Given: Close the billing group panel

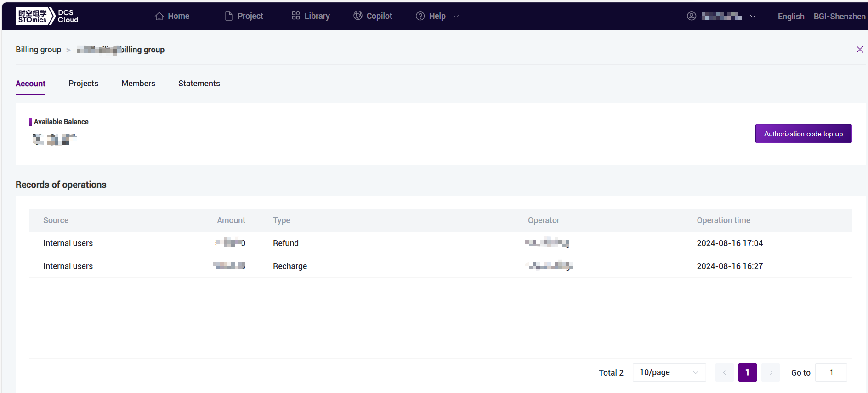Looking at the screenshot, I should click(859, 50).
